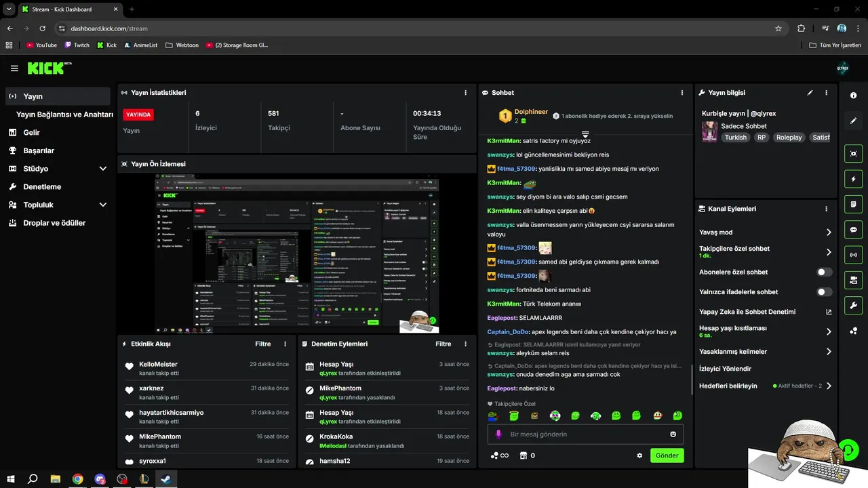
Task: Click the shop icon below chat input
Action: (523, 455)
